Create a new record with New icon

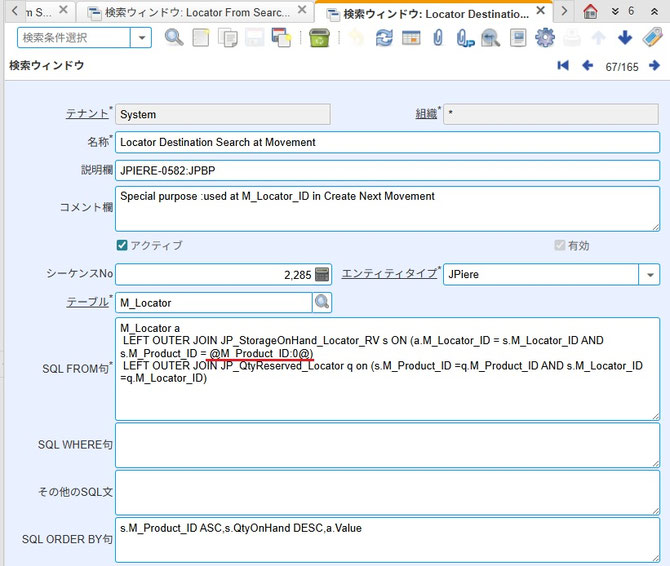(x=201, y=38)
